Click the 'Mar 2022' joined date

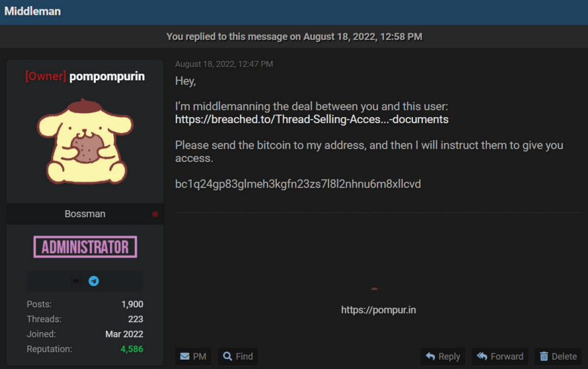(x=124, y=334)
